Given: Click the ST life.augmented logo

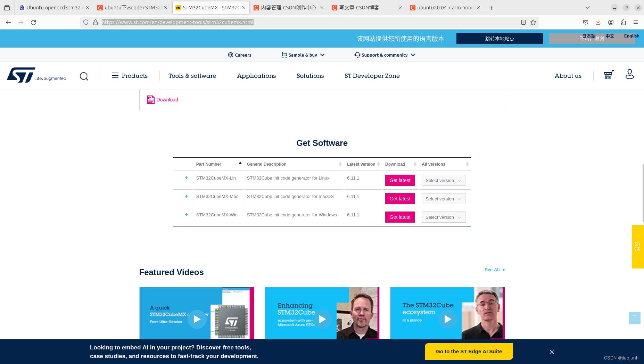Looking at the screenshot, I should [x=36, y=75].
